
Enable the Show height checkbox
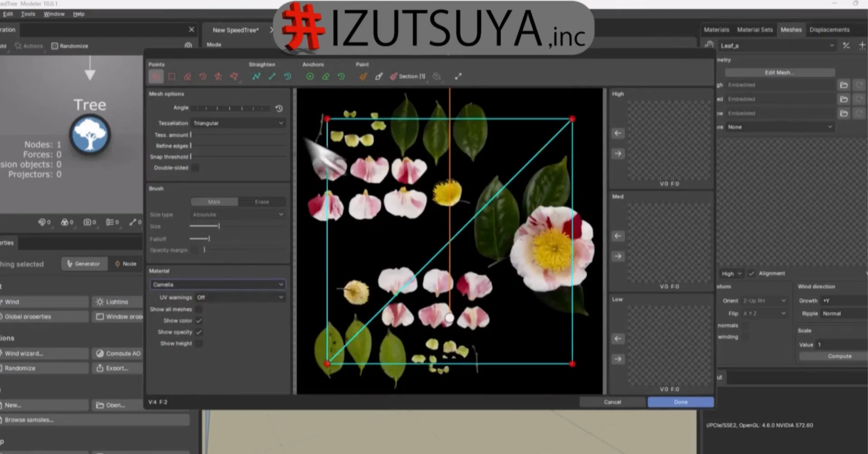(x=198, y=343)
